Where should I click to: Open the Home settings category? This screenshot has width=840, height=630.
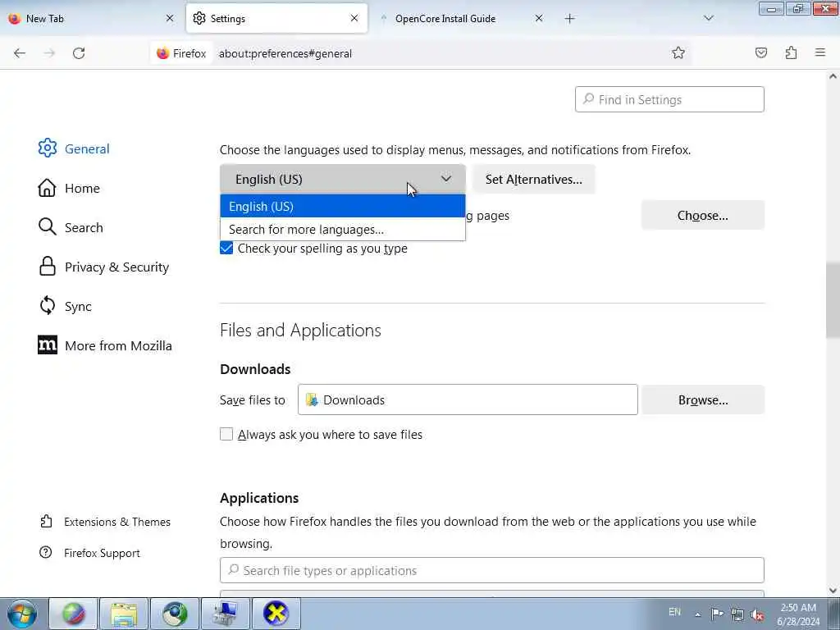[69, 188]
